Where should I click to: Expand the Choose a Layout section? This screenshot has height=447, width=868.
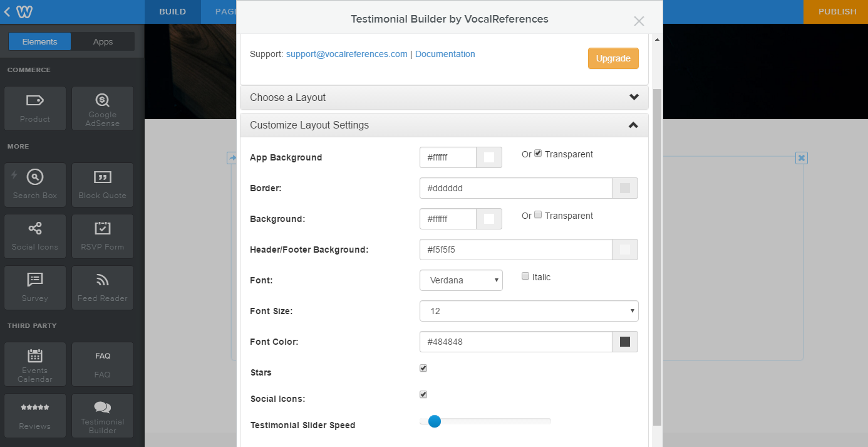[x=444, y=97]
